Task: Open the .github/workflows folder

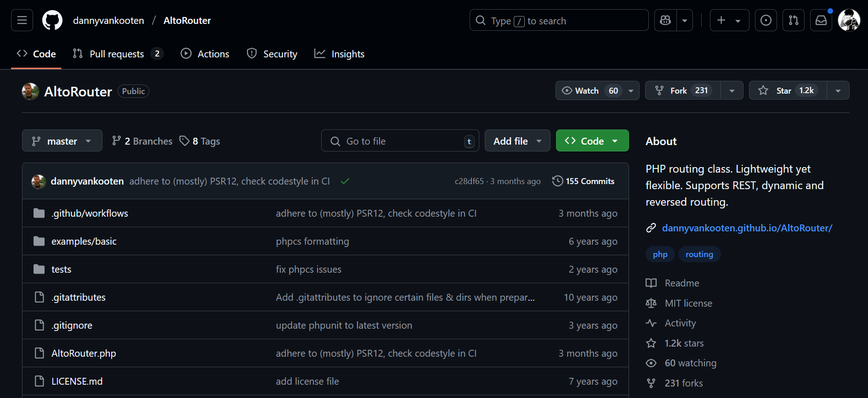Action: coord(90,213)
